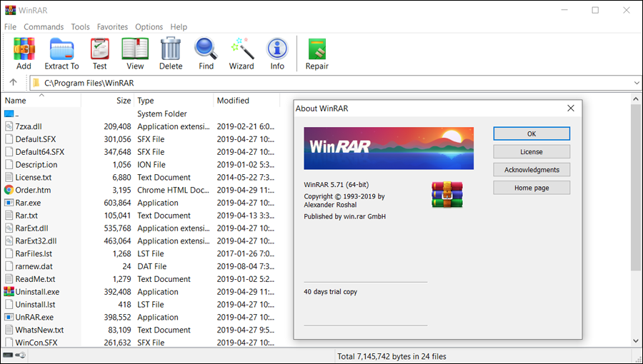Sort by the Name column header
This screenshot has width=643, height=364.
41,101
